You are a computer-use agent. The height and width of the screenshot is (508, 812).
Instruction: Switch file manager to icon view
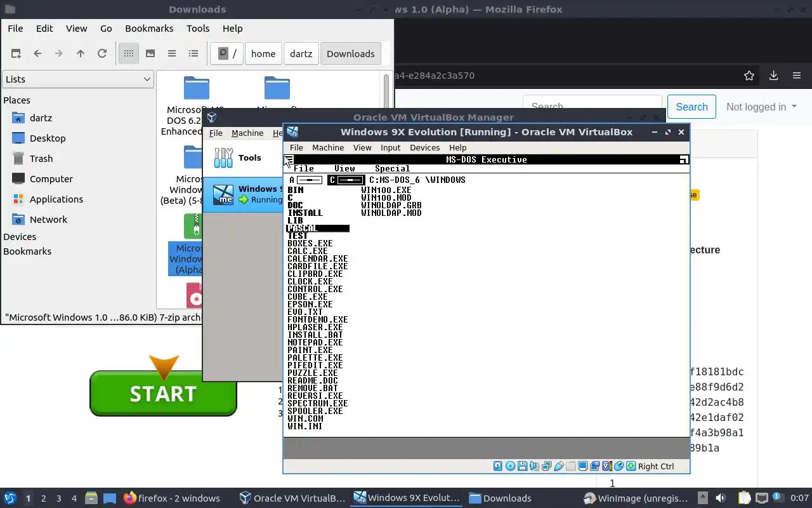pyautogui.click(x=129, y=53)
